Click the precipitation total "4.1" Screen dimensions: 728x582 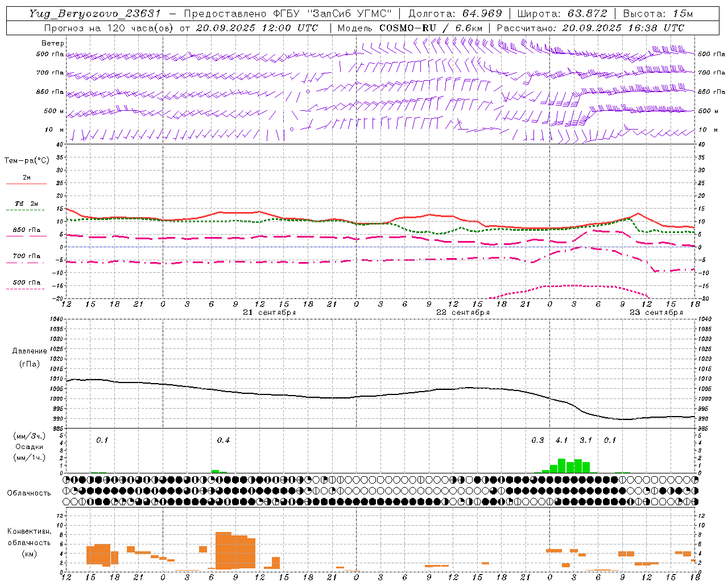(x=561, y=440)
